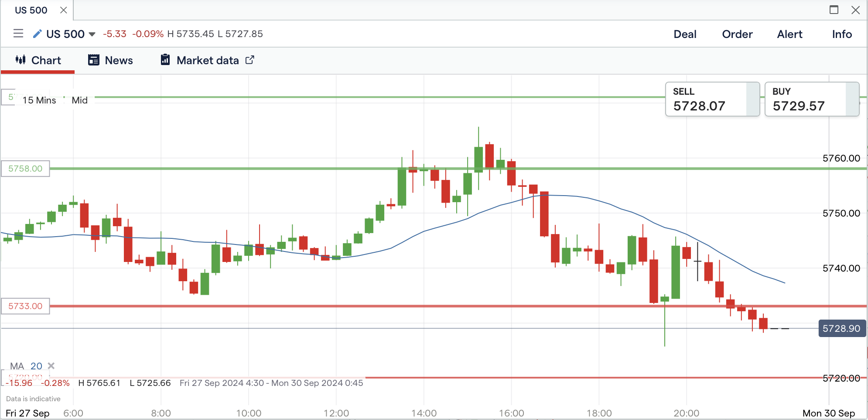Screen dimensions: 868x420
Task: Click the newspaper icon beside News
Action: point(94,60)
